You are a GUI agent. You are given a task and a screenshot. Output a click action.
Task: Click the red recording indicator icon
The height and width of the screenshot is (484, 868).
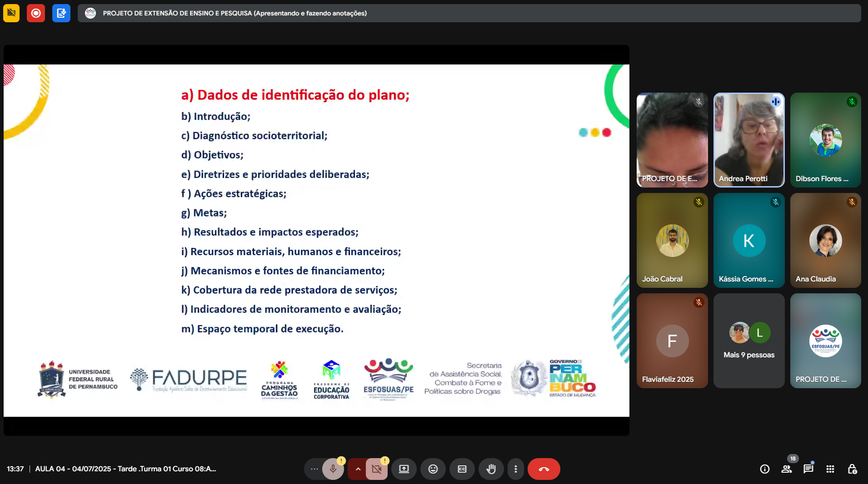click(x=36, y=13)
